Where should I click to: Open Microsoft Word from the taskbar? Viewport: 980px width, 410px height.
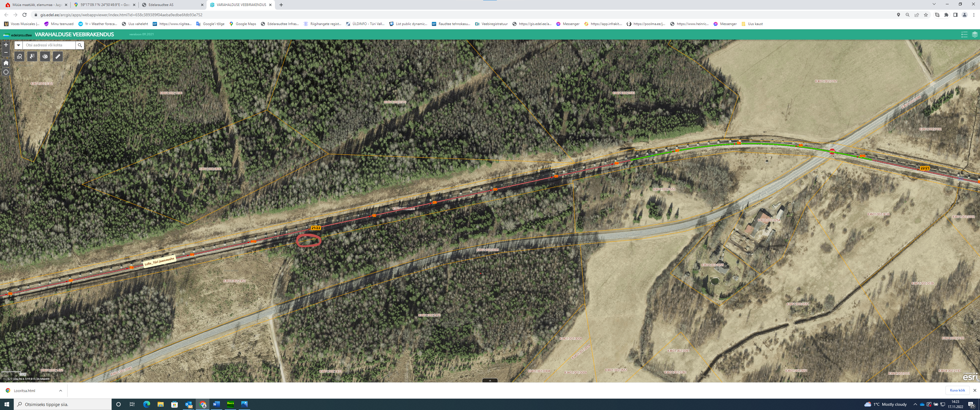pos(217,404)
